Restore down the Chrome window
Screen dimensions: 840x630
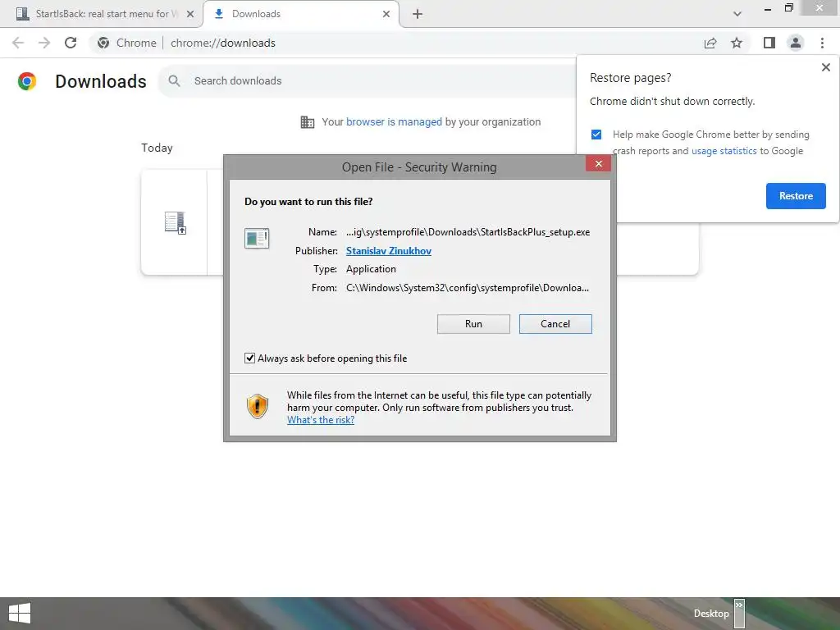(789, 8)
